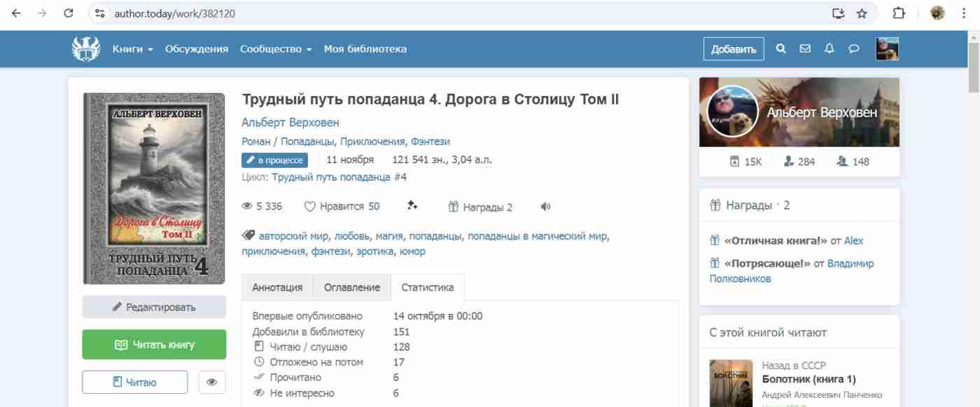Image resolution: width=980 pixels, height=407 pixels.
Task: Open Андрей Алексеевич Панченко author link
Action: (x=822, y=394)
